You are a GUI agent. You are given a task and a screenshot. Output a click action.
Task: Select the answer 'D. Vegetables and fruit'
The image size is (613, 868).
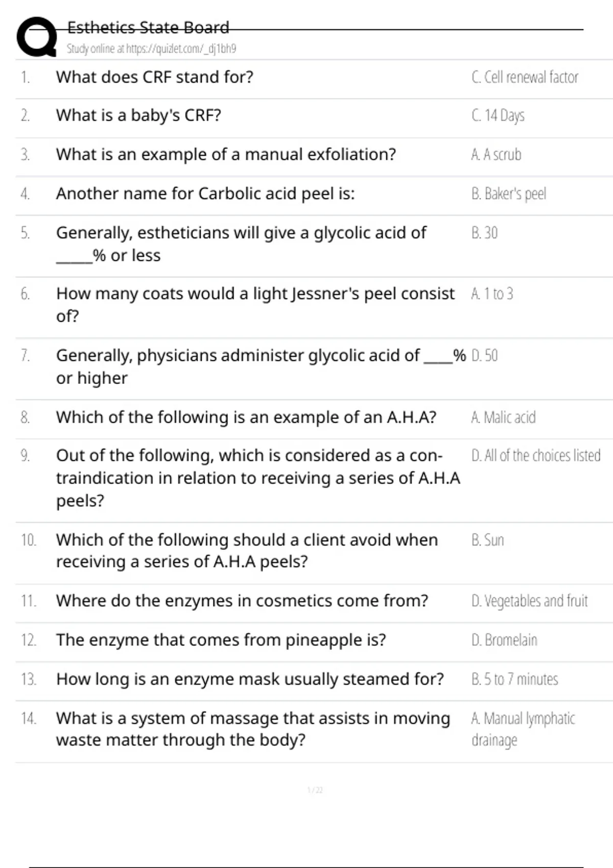(x=529, y=601)
